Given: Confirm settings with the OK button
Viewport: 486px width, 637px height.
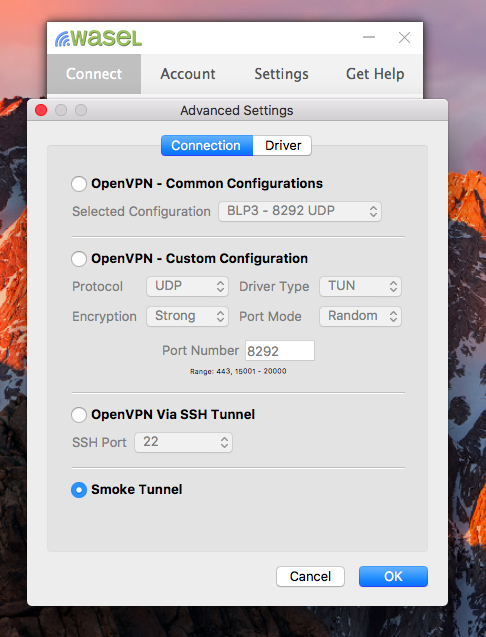Looking at the screenshot, I should pos(393,576).
